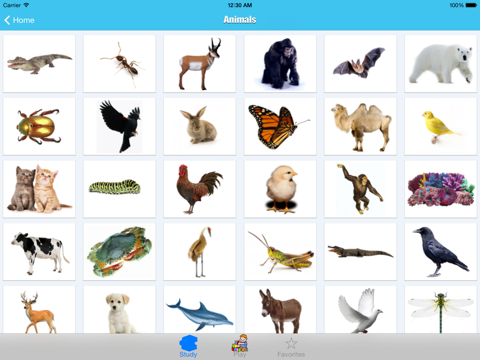480x360 pixels.
Task: Open the two-humped camel card
Action: [x=360, y=126]
